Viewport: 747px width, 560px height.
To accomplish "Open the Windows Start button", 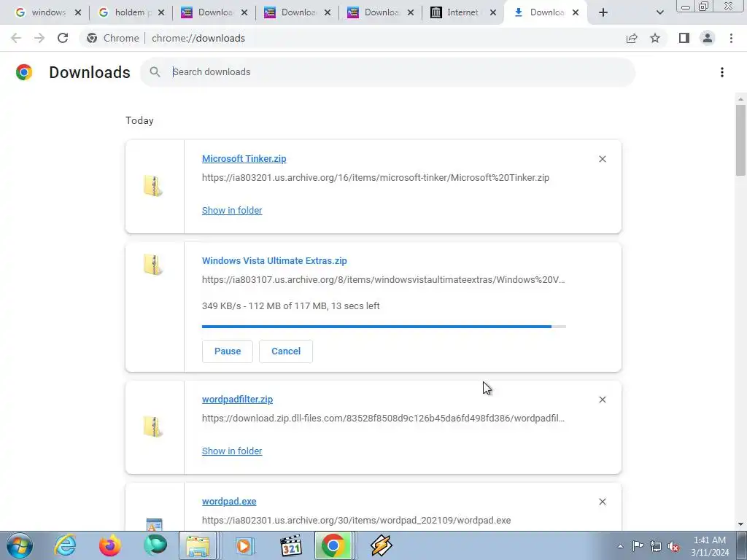I will (20, 545).
